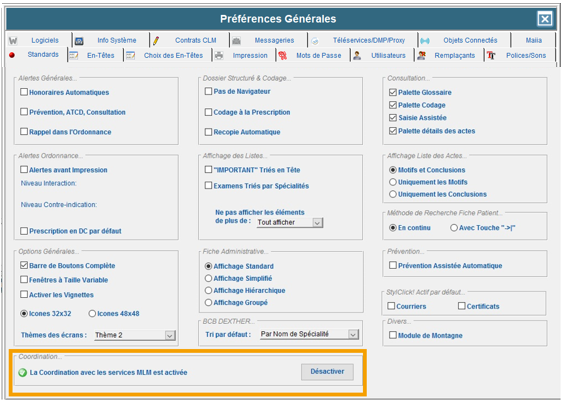Check Prescription en DC par défaut
The height and width of the screenshot is (406, 568).
pos(24,231)
